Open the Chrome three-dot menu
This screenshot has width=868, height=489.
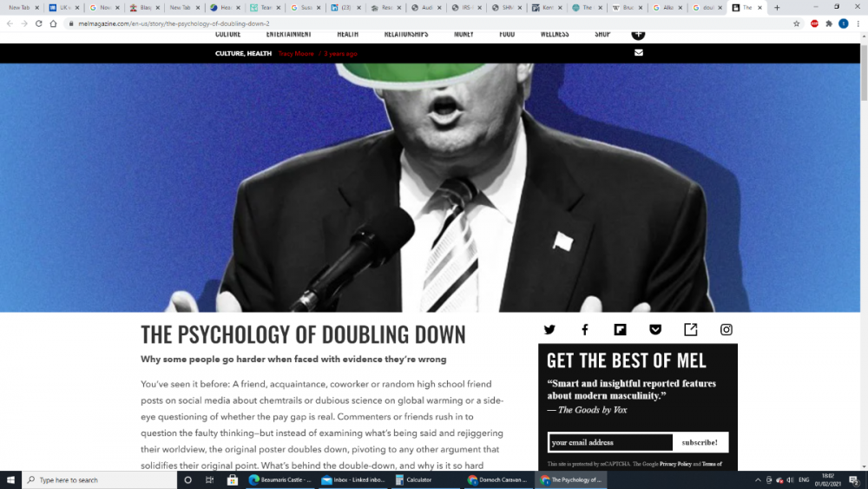[x=857, y=23]
